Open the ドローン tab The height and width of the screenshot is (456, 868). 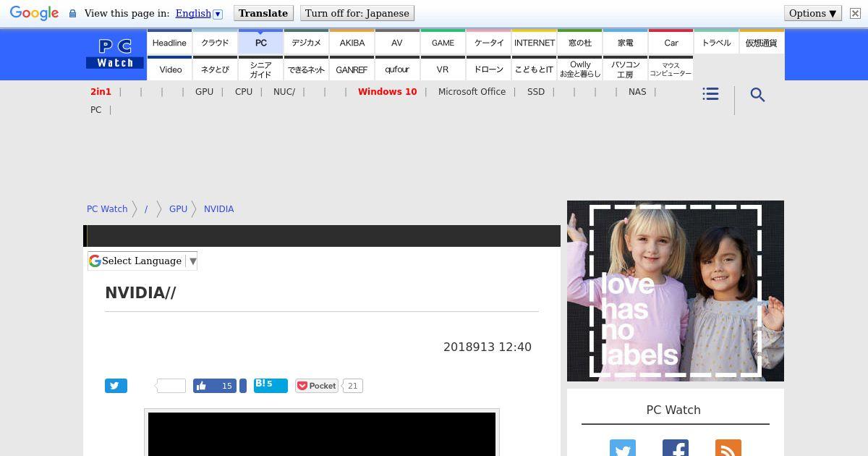(x=489, y=69)
